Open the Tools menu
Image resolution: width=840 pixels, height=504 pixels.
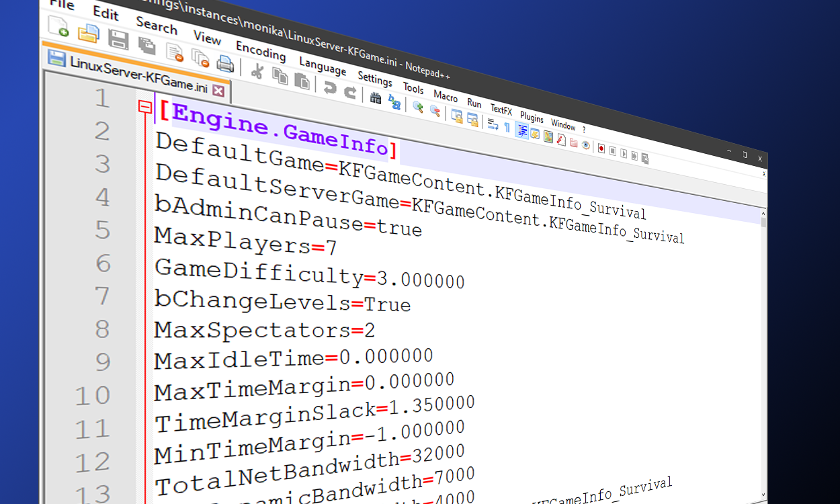(x=413, y=89)
